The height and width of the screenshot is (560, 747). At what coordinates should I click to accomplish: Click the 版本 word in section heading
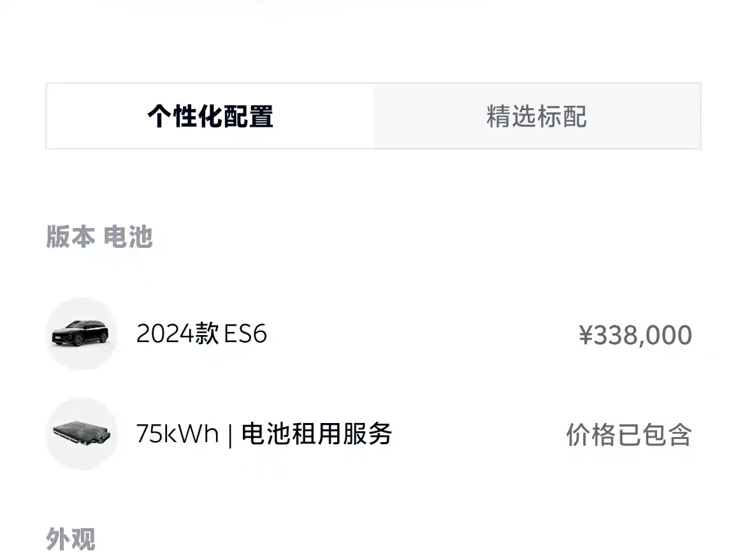[70, 237]
